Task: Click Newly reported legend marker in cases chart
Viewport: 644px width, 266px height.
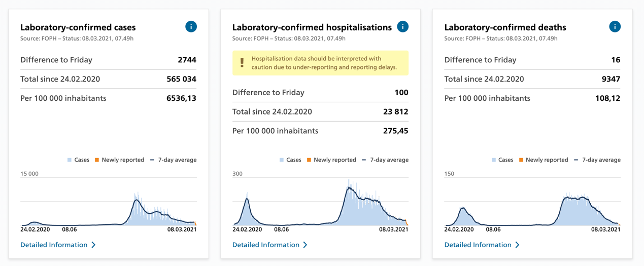Action: pos(97,160)
